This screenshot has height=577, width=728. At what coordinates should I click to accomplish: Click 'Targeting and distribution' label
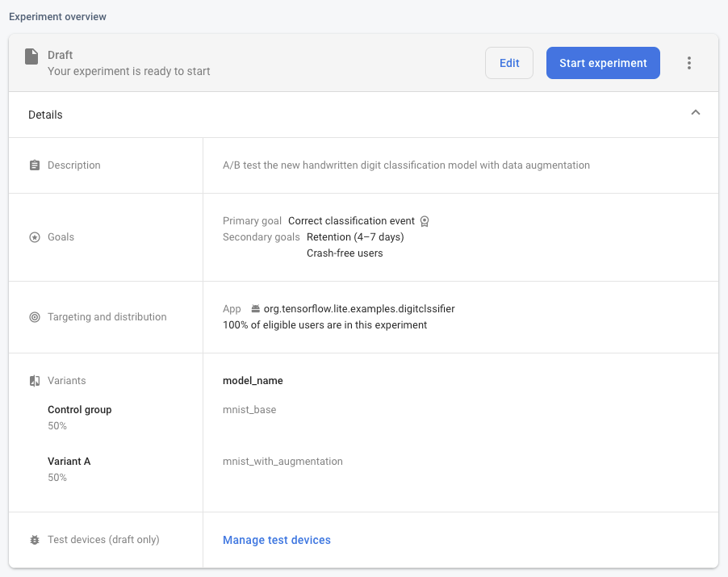107,317
